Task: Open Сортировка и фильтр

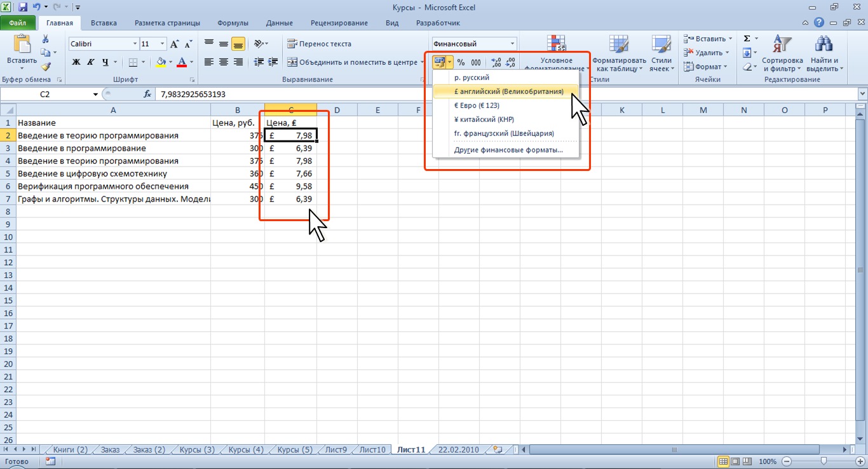Action: pyautogui.click(x=782, y=54)
